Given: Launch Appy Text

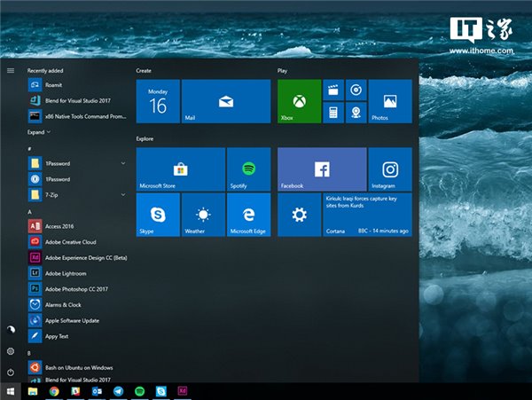Looking at the screenshot, I should 78,336.
